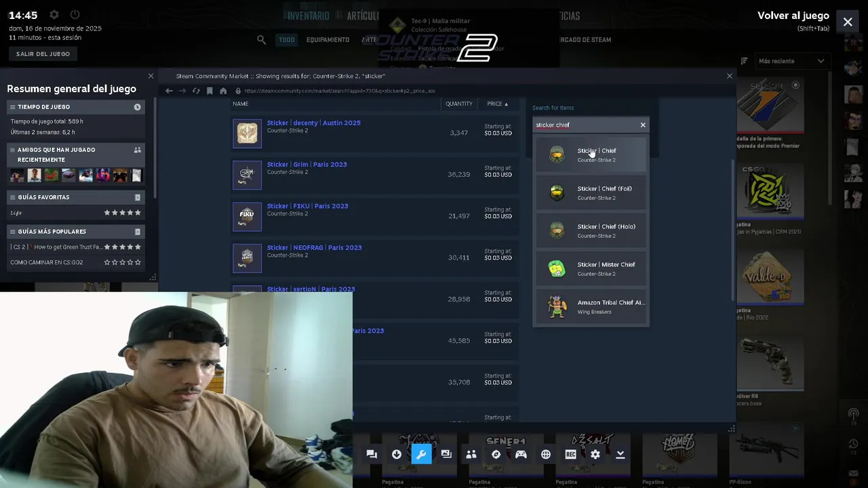Screen dimensions: 868x488
Task: Open the downloads icon in the overlay bar
Action: [397, 454]
